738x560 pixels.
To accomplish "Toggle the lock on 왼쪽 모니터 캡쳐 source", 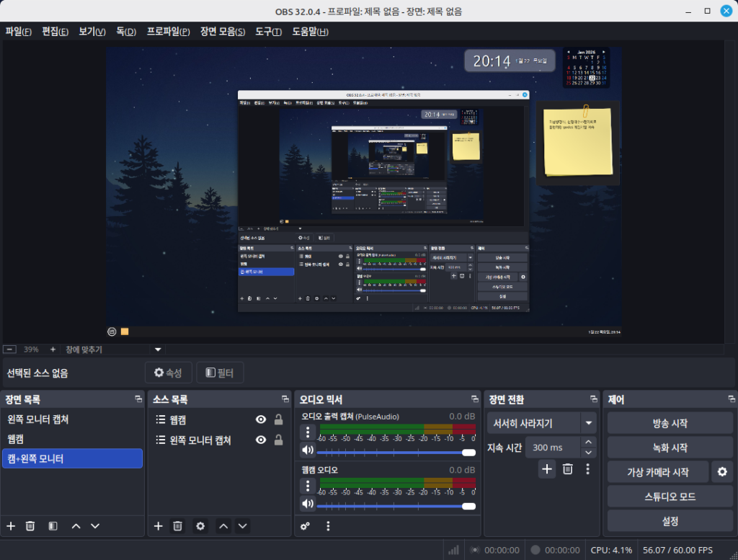I will [278, 440].
